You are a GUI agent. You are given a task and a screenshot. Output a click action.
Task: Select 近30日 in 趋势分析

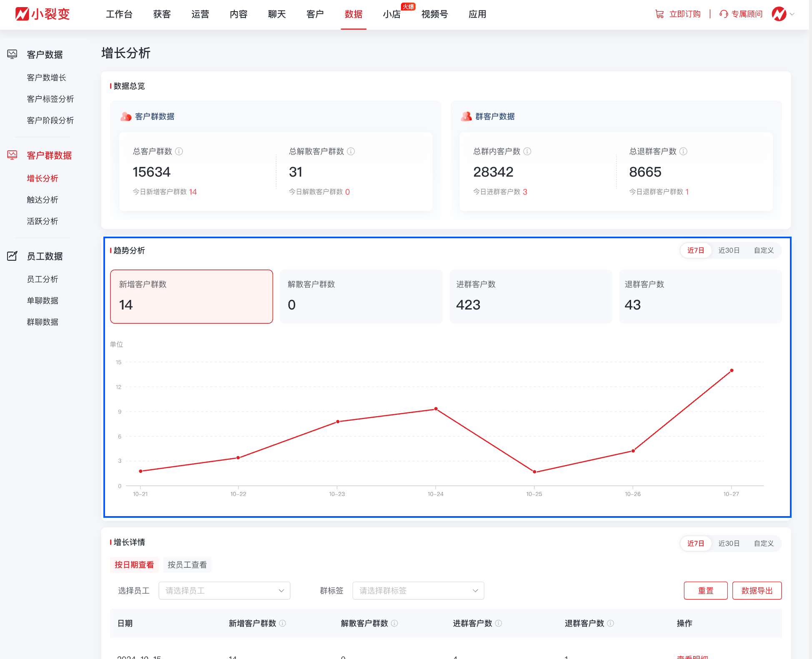[729, 250]
